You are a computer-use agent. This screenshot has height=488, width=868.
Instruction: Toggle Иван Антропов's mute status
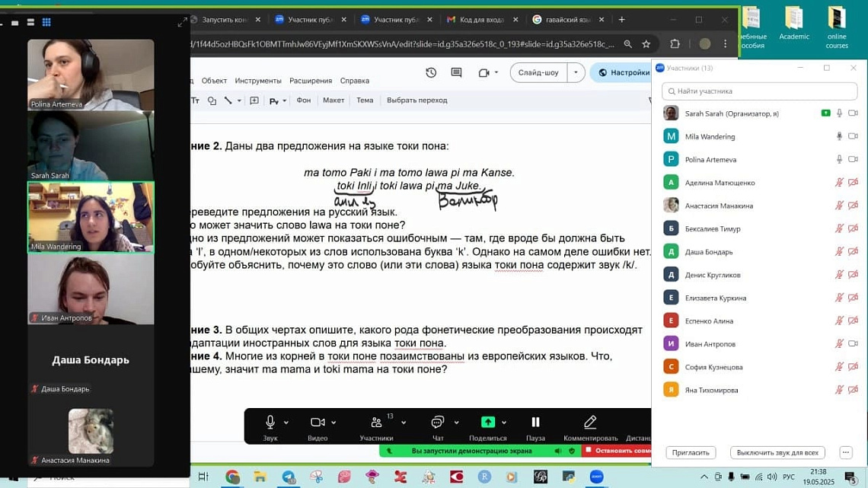click(838, 342)
